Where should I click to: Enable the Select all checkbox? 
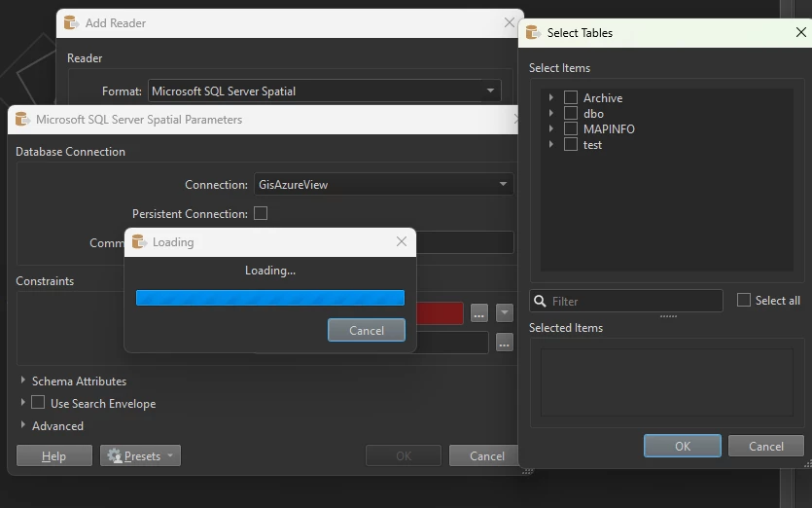click(x=744, y=300)
